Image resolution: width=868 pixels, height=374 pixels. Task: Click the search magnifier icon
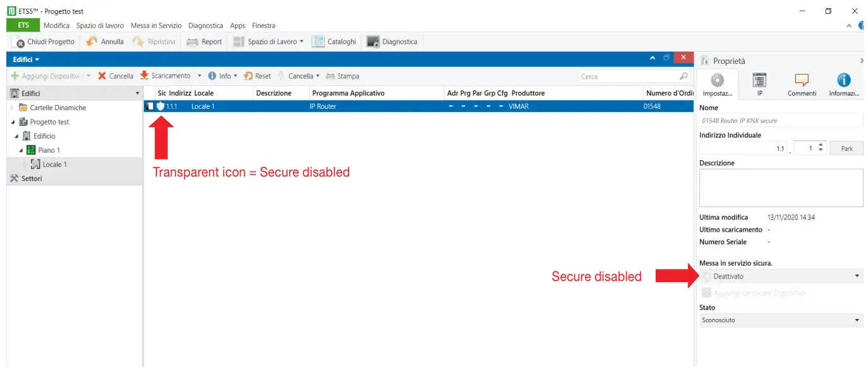click(x=684, y=76)
